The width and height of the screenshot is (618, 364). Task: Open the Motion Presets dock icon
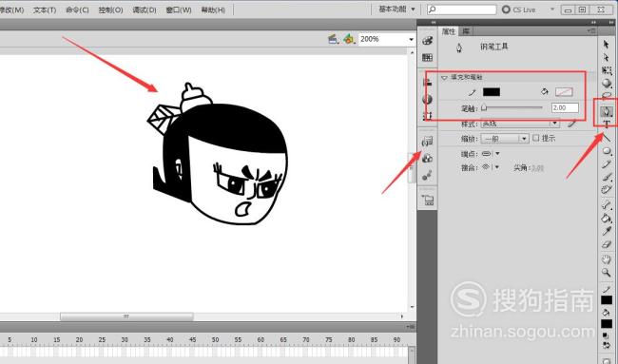(427, 176)
